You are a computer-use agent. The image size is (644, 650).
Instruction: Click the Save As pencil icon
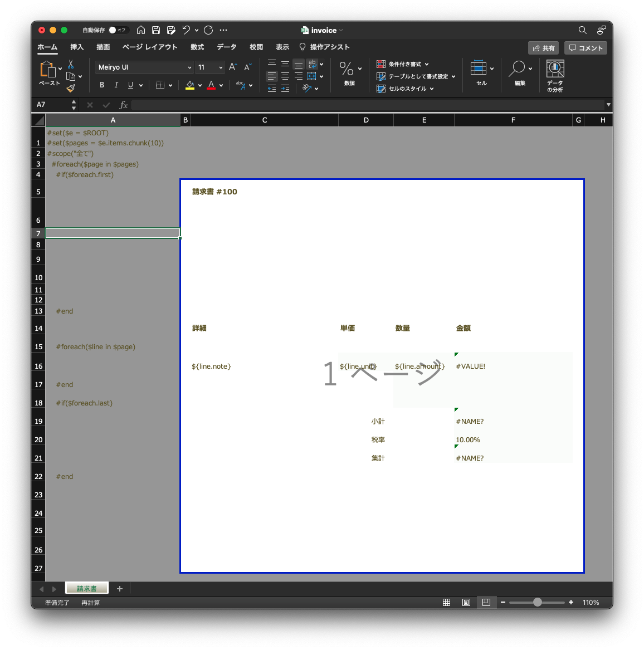[x=171, y=30]
